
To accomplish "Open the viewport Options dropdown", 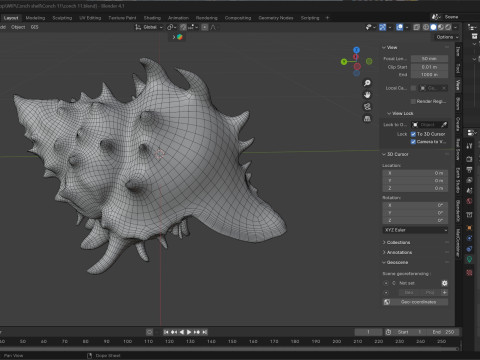I will point(447,37).
